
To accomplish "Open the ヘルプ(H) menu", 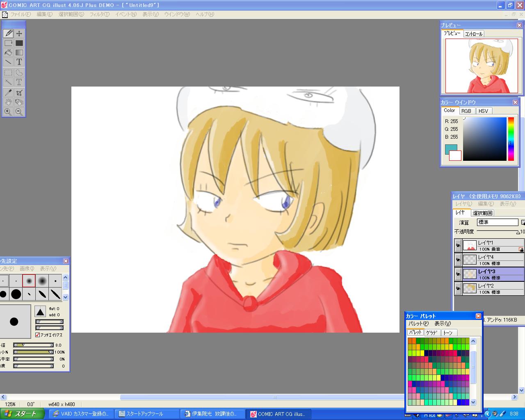I will (x=205, y=14).
